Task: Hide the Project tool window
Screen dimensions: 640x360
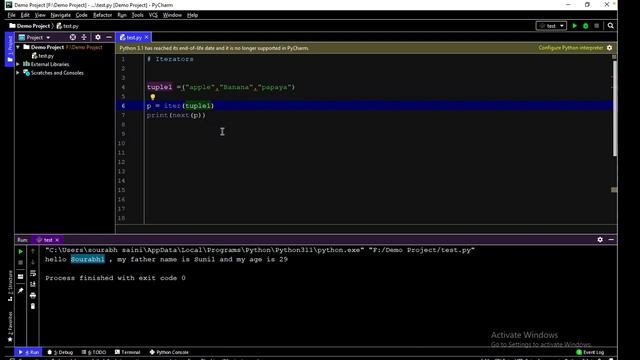Action: click(109, 37)
